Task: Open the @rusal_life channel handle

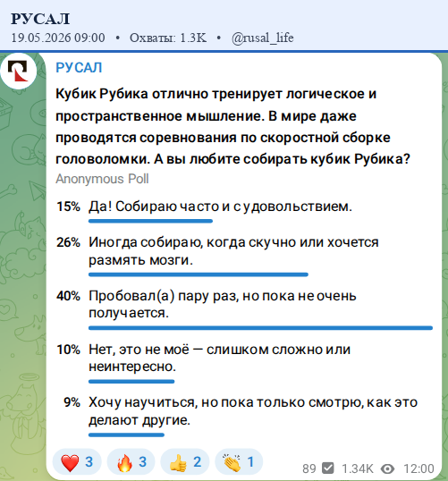Action: 263,38
